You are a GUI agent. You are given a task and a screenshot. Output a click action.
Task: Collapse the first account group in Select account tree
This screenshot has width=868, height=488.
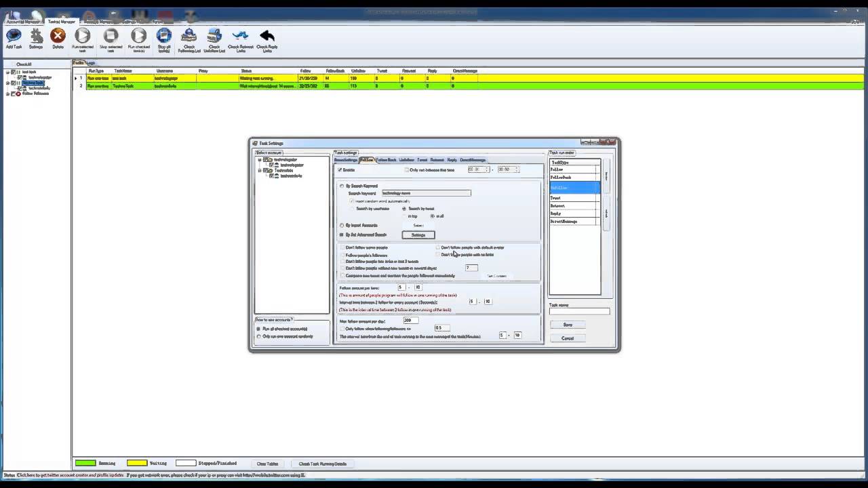(x=260, y=160)
